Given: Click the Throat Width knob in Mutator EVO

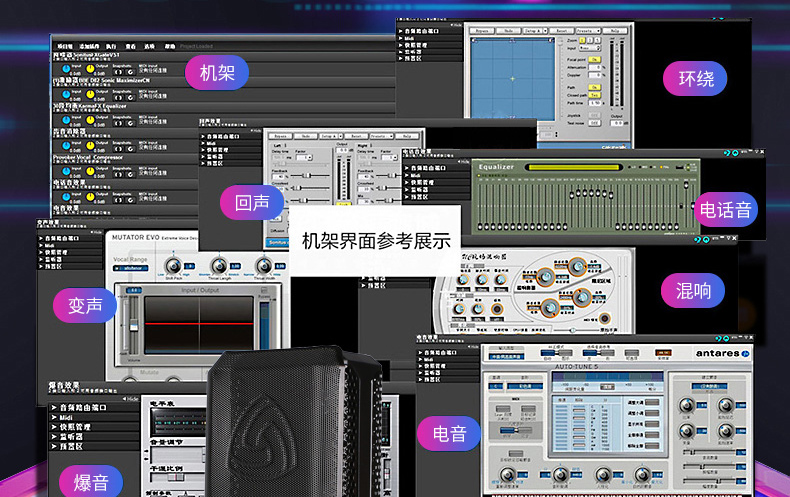Looking at the screenshot, I should point(264,265).
